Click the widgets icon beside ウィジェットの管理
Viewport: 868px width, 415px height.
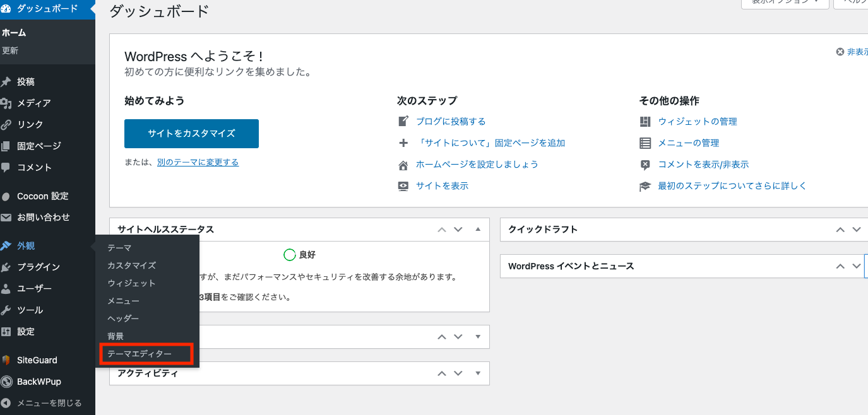(645, 121)
